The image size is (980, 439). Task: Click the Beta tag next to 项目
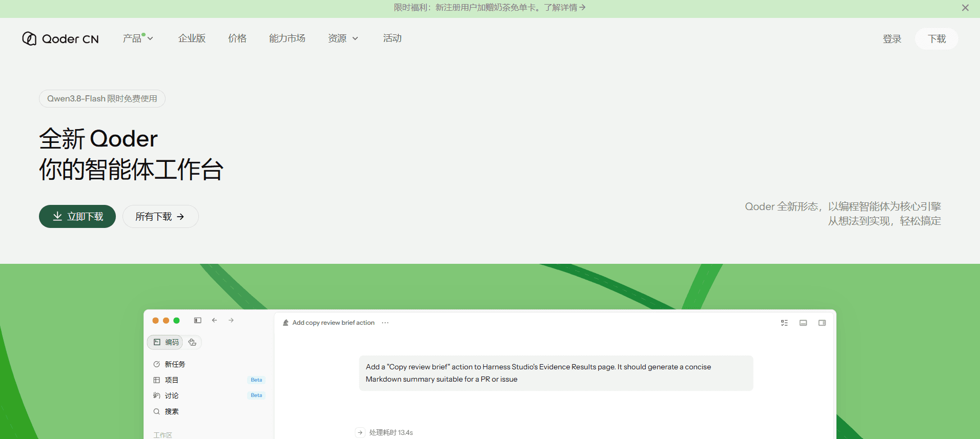tap(256, 380)
